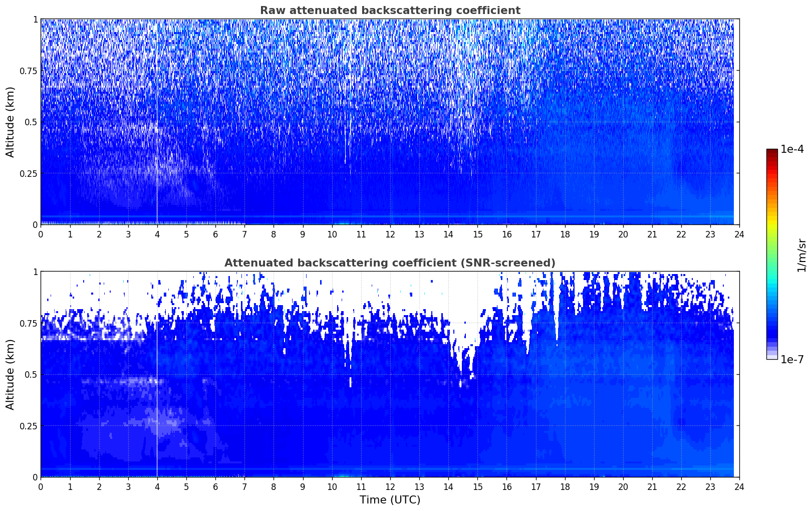Click hour tick '5' under the bottom plot
The height and width of the screenshot is (511, 812).
pos(186,486)
